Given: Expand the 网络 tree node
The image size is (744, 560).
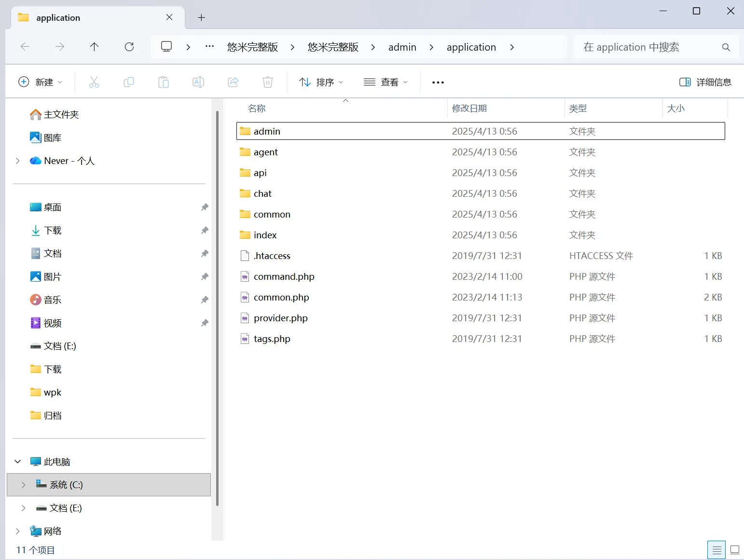Looking at the screenshot, I should [18, 531].
